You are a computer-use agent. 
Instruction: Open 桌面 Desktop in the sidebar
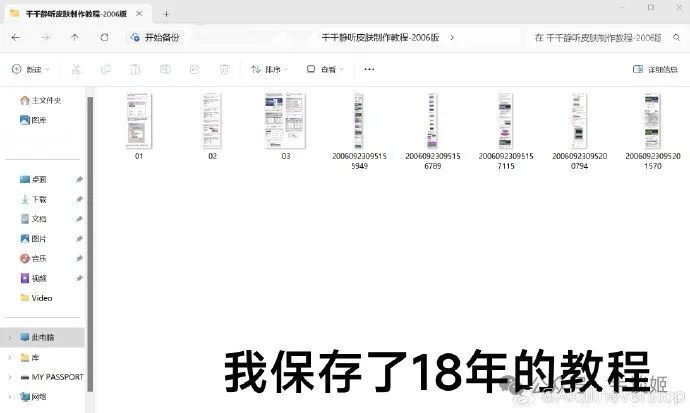33,179
